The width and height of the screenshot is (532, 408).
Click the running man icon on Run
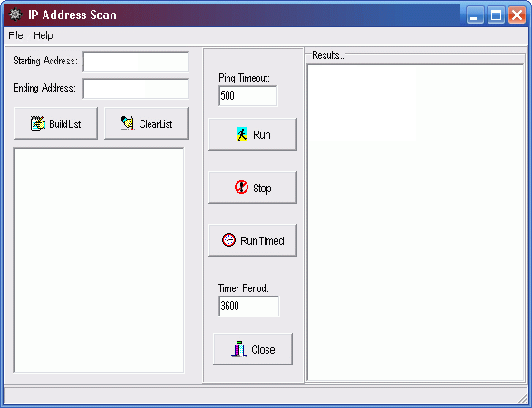point(242,134)
